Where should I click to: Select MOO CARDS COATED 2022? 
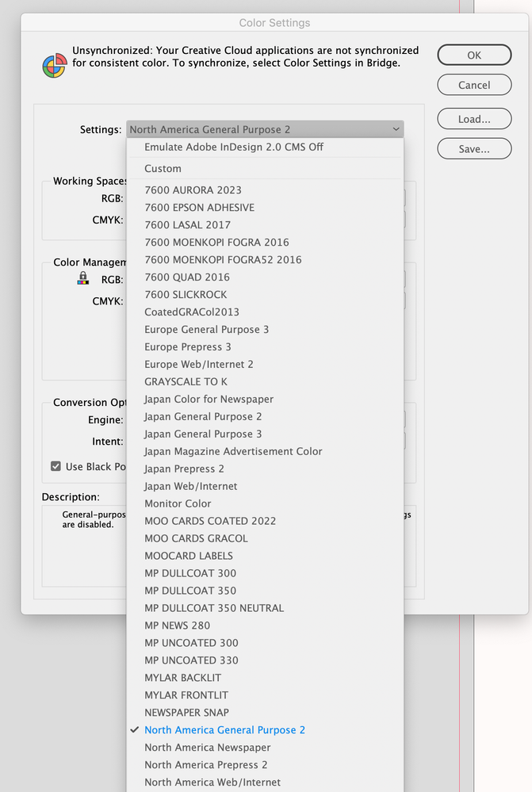[265, 522]
